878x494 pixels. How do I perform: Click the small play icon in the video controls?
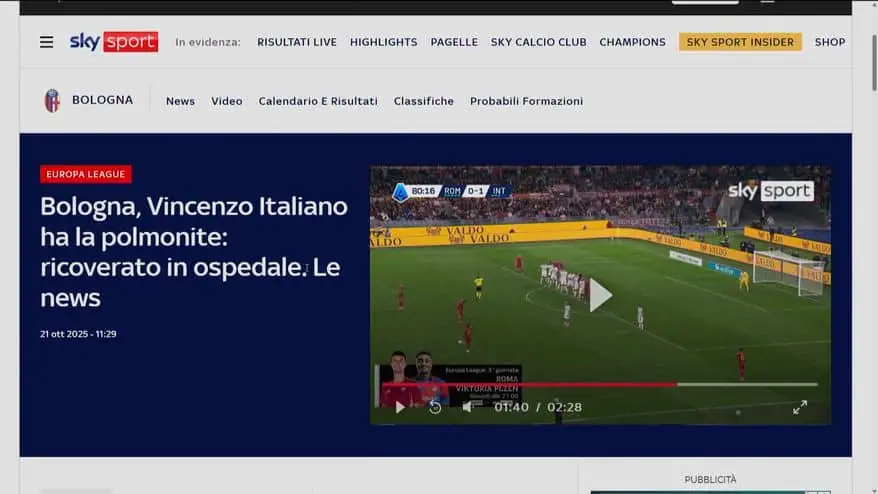400,407
